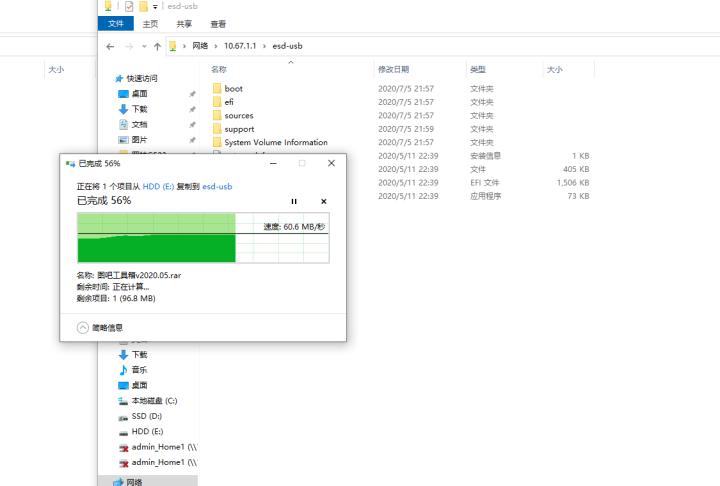Switch to the 查看 ribbon tab
The image size is (720, 486).
click(x=218, y=24)
